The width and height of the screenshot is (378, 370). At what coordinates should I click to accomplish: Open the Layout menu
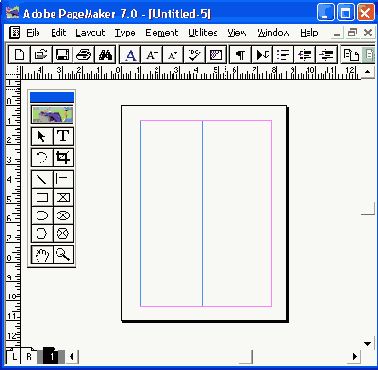(90, 33)
